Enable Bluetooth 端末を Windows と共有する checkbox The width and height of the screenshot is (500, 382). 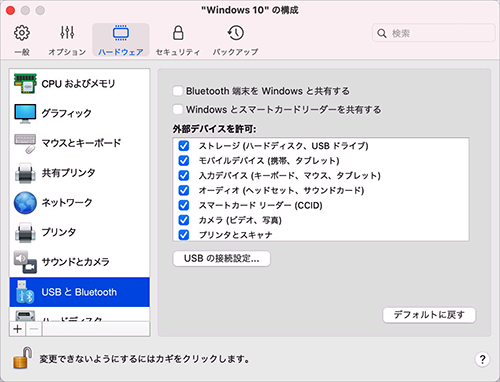(178, 91)
